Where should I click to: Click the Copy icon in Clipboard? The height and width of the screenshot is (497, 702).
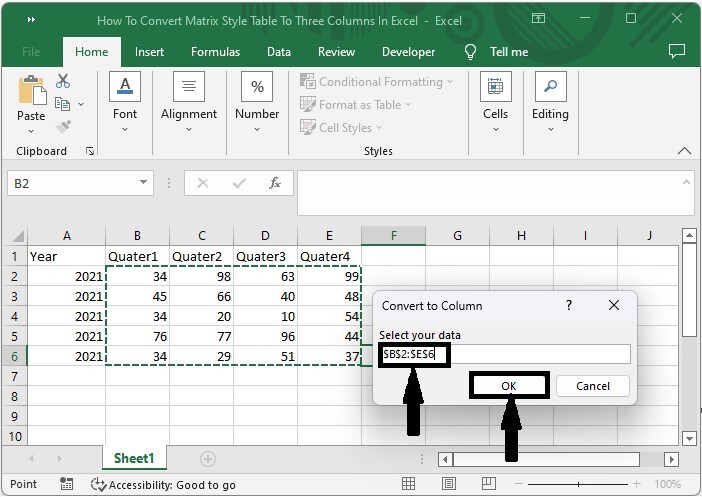click(63, 104)
